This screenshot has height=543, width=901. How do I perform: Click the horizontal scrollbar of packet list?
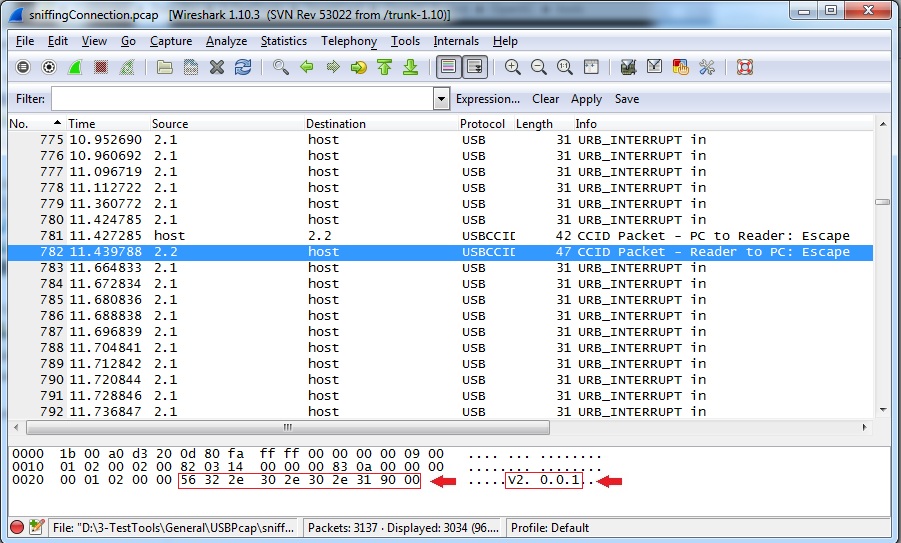(x=288, y=428)
